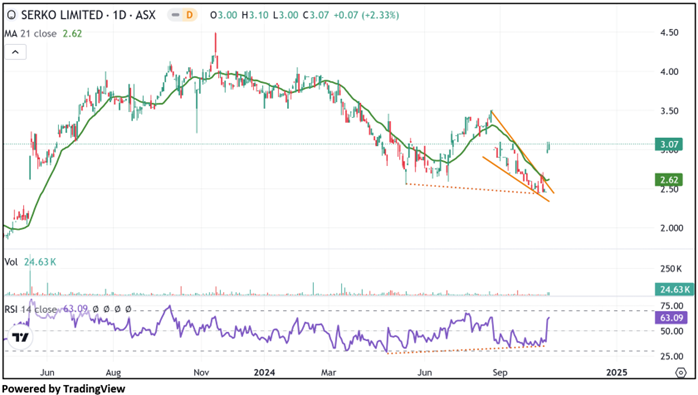Click the 75.00 RSI axis label
Viewport: 698px width, 395px height.
click(x=671, y=306)
